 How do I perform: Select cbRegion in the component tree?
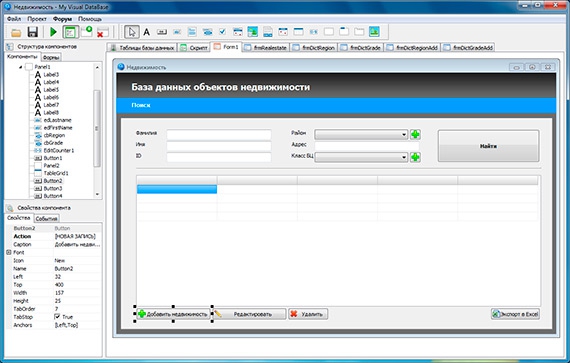point(54,135)
